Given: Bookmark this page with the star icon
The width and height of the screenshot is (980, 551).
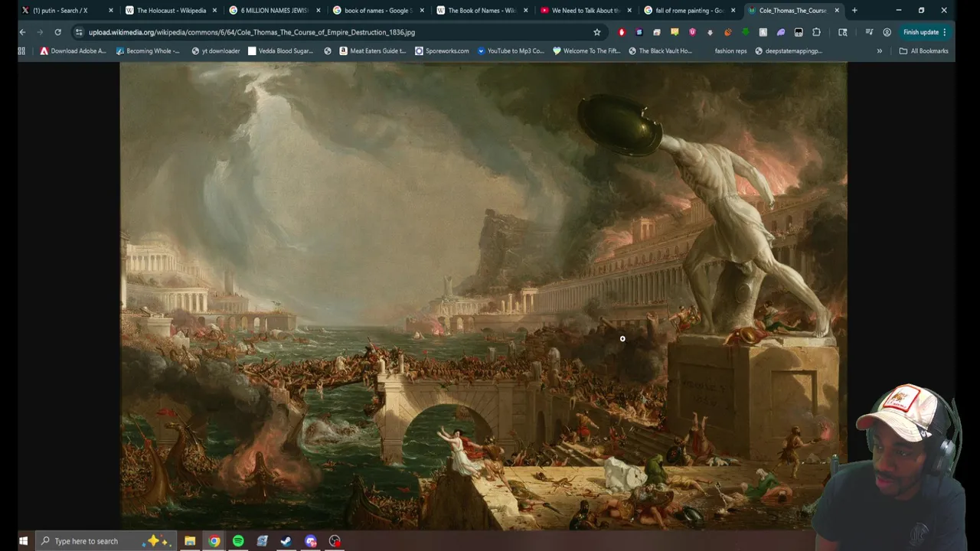Looking at the screenshot, I should (597, 32).
